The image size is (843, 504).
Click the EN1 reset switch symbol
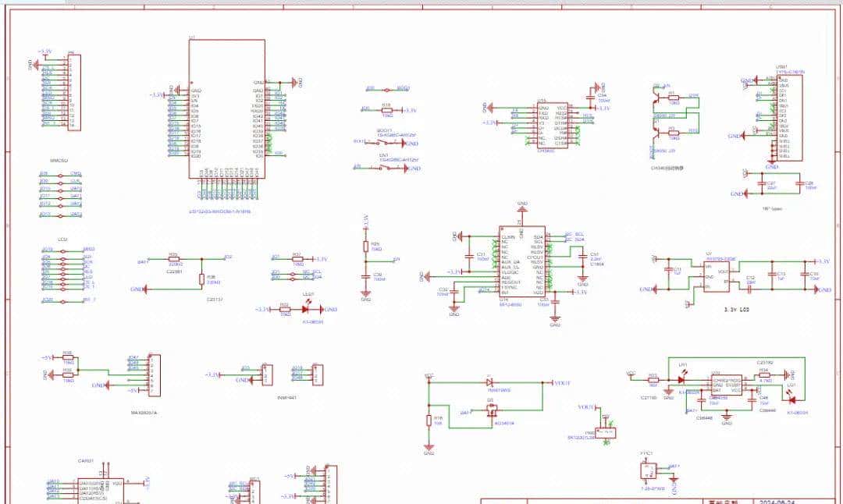coord(384,169)
